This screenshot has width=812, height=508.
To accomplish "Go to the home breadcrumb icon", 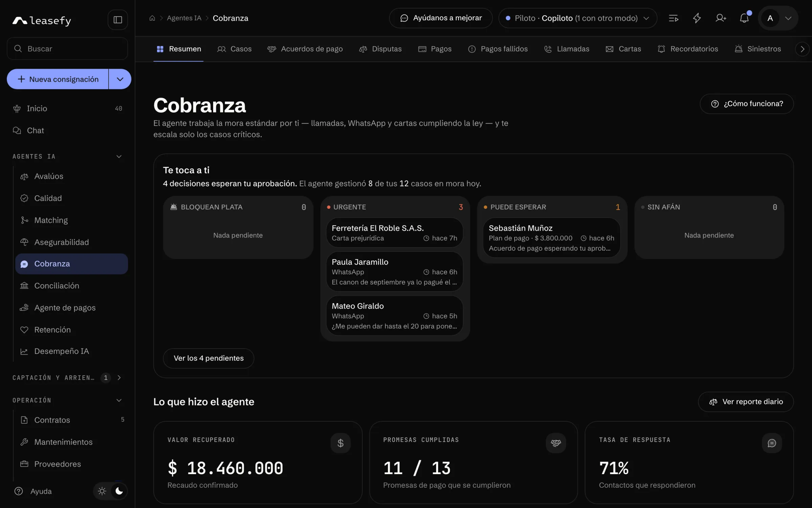I will (152, 18).
